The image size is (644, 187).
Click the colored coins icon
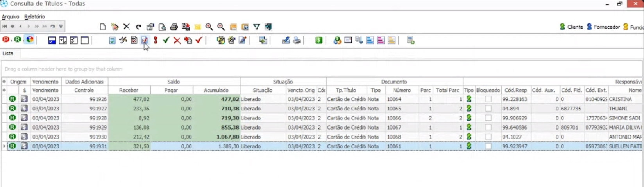[x=337, y=40]
